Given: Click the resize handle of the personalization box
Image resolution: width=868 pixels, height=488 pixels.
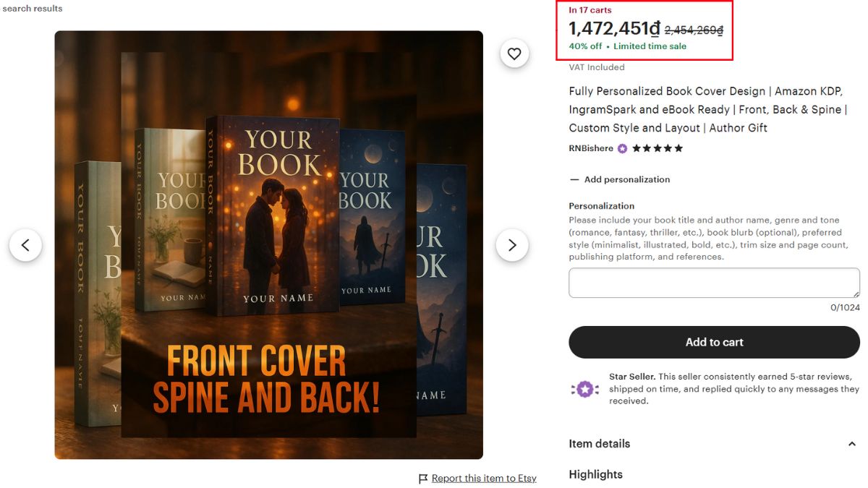Looking at the screenshot, I should [x=856, y=294].
